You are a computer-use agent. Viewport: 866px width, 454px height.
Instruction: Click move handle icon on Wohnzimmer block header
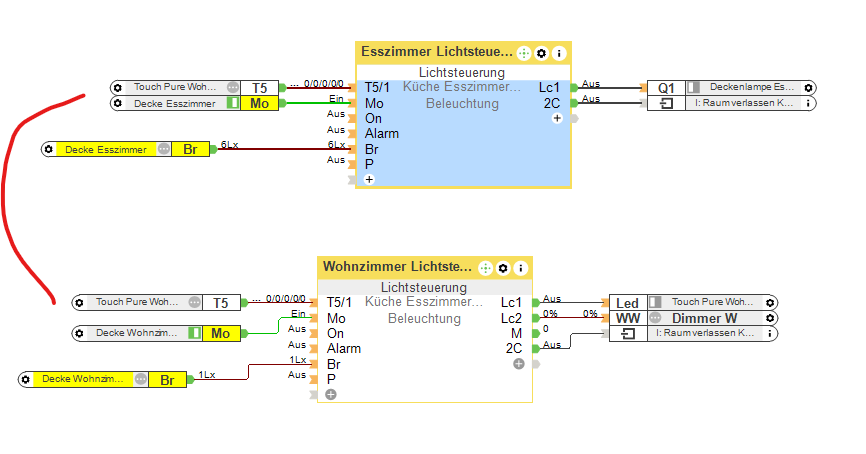(486, 268)
